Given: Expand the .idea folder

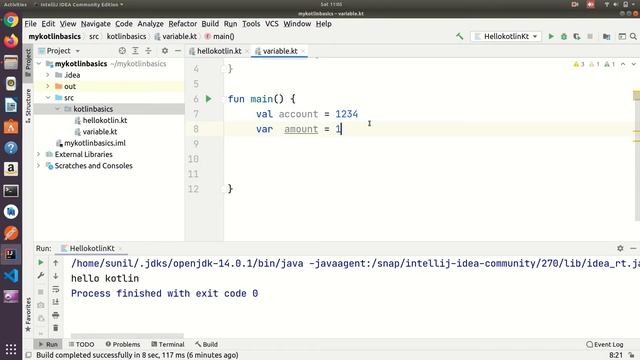Looking at the screenshot, I should pyautogui.click(x=48, y=75).
